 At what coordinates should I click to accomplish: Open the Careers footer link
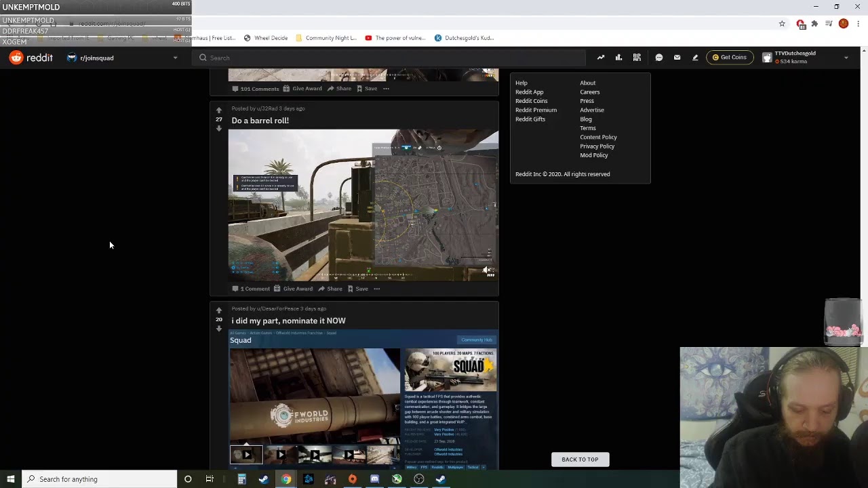(589, 92)
